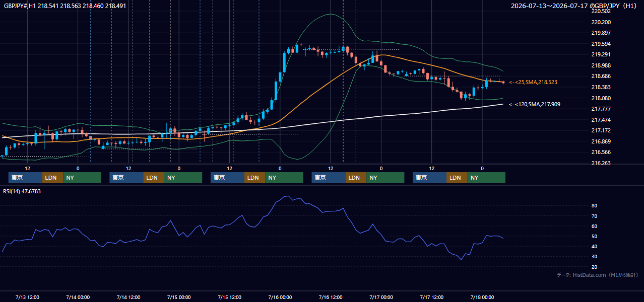Click the RSI(14) 47.6783 indicator label
The width and height of the screenshot is (644, 302).
point(22,191)
